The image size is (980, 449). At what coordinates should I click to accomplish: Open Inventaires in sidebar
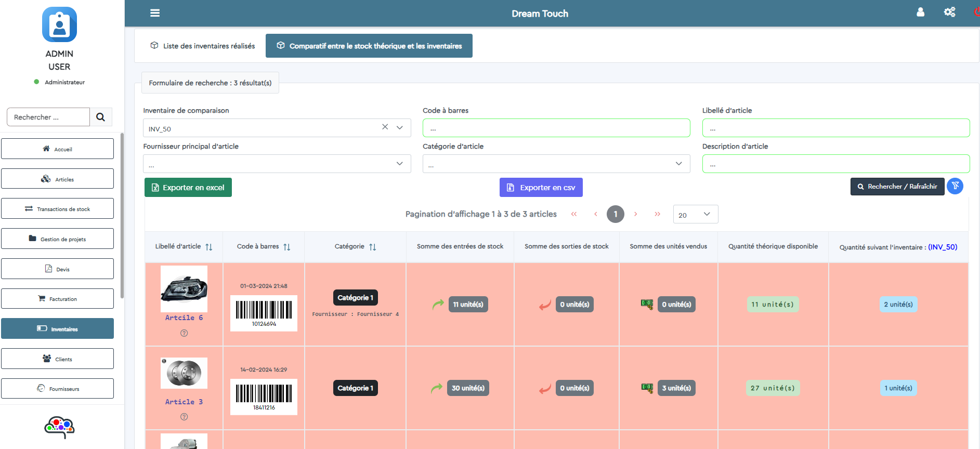point(57,328)
